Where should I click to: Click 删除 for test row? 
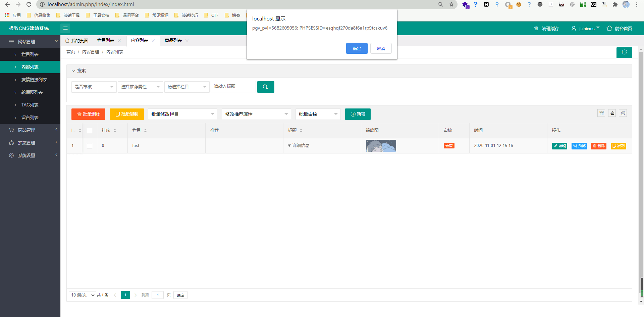[599, 146]
